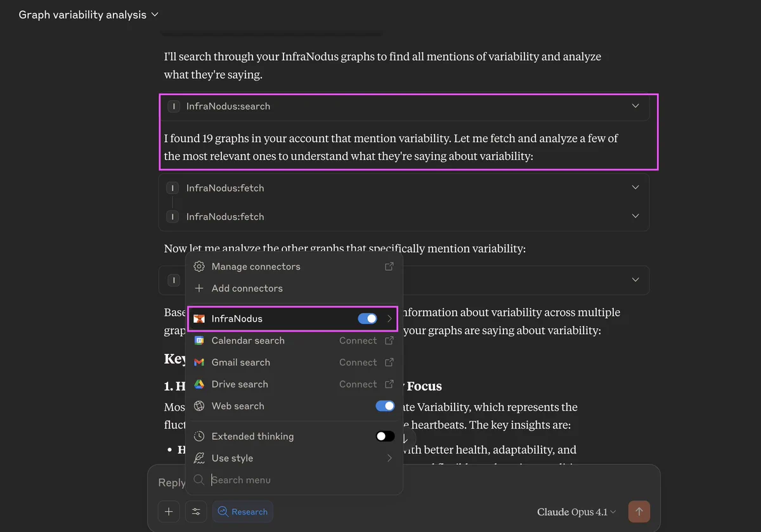The width and height of the screenshot is (761, 532).
Task: Click the first InfraNodus:fetch icon badge
Action: click(172, 188)
